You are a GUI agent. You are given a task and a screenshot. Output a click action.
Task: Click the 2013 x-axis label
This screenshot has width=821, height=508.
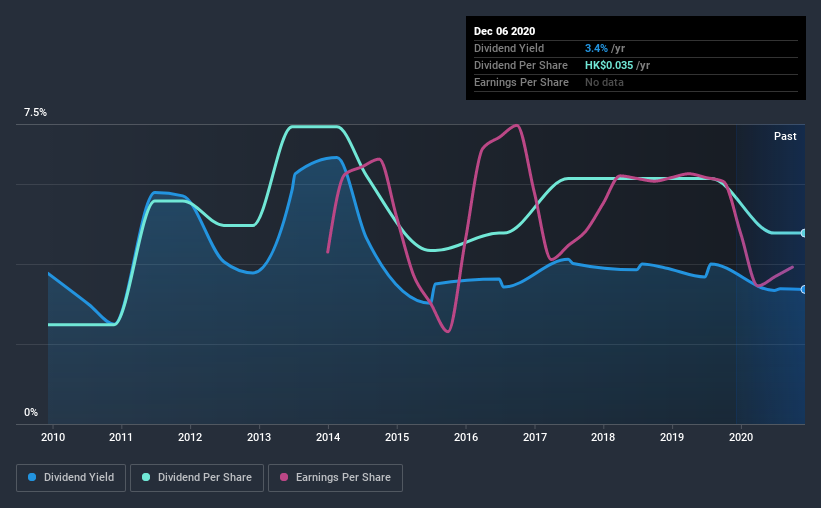click(x=259, y=437)
